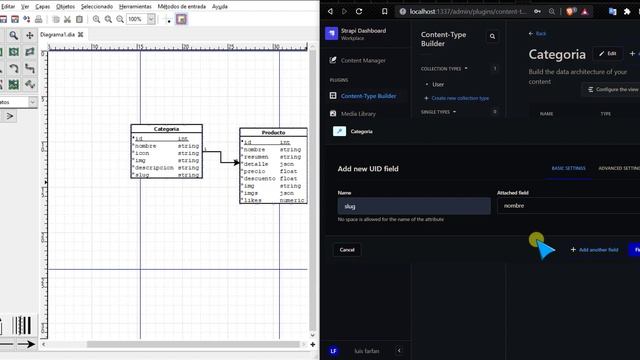Click the paste clipboard icon in Dia
The image size is (640, 360).
pos(80,19)
